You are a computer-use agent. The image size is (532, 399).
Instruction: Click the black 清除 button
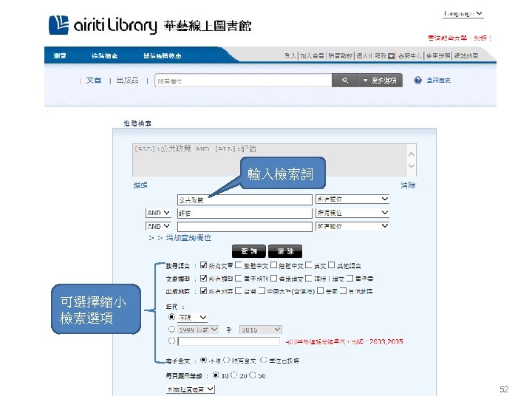click(285, 251)
